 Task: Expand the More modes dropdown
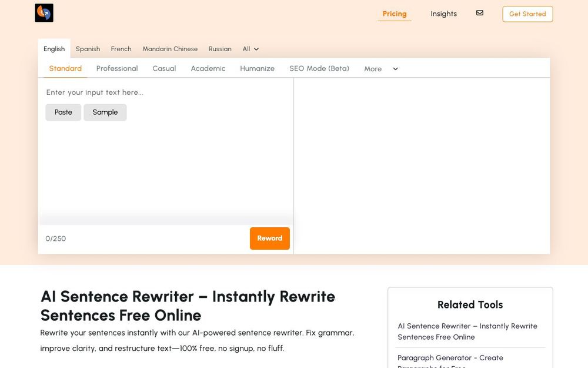pos(380,69)
